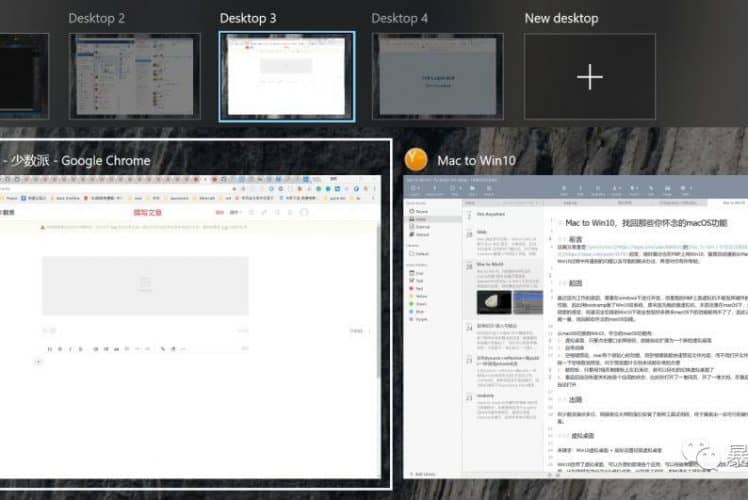
Task: Click the "New desktop" label
Action: (561, 18)
